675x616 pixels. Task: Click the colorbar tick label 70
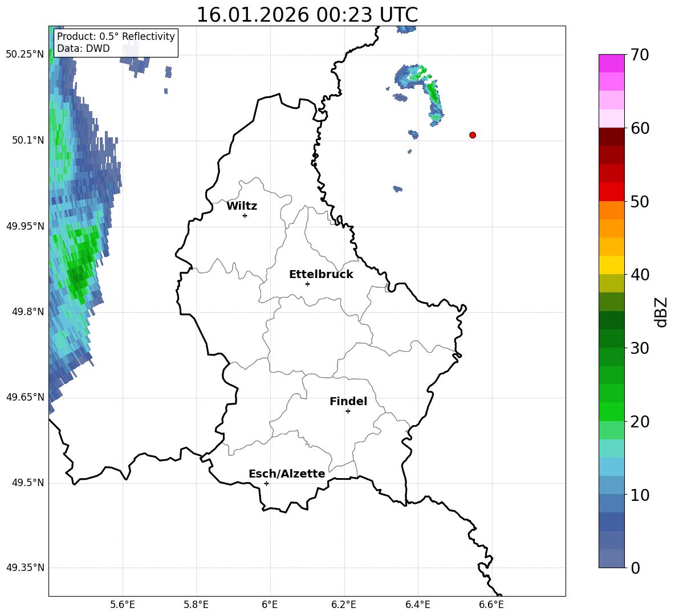point(640,55)
